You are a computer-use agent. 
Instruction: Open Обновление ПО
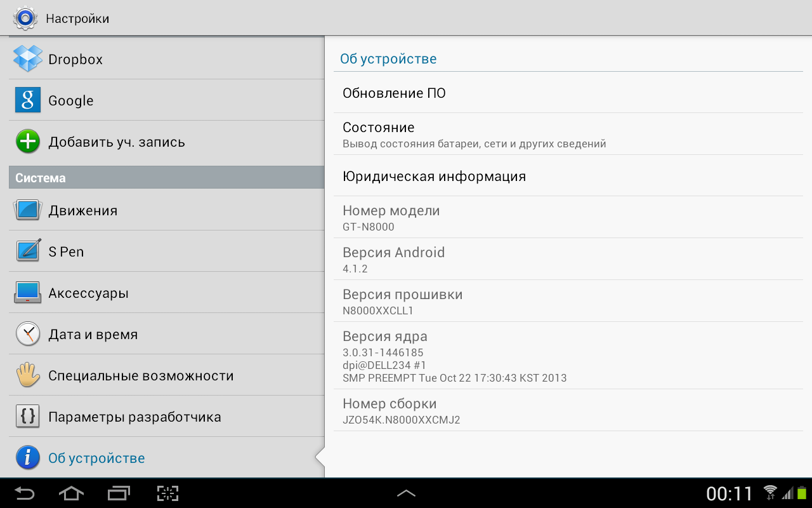point(568,93)
